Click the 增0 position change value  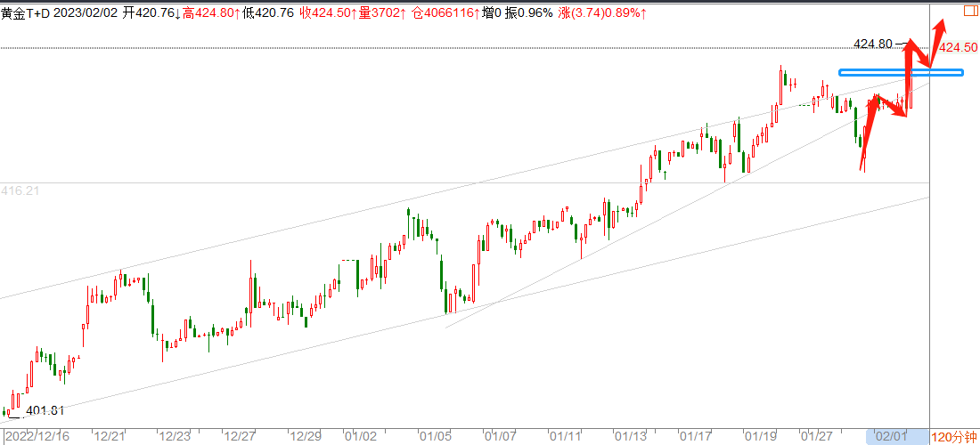point(492,13)
